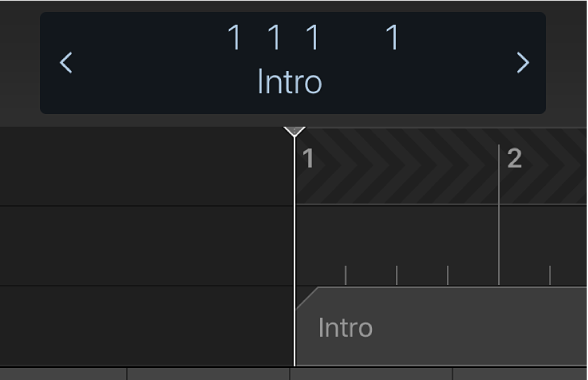Click bar 2 number in the ruler
The height and width of the screenshot is (380, 588).
coord(514,159)
